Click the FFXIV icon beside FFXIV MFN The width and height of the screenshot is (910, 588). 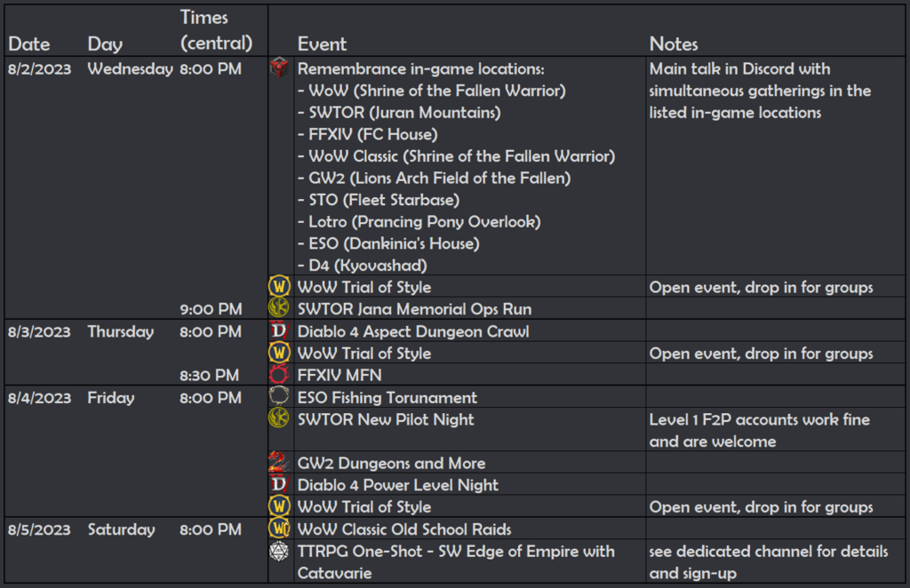[279, 374]
